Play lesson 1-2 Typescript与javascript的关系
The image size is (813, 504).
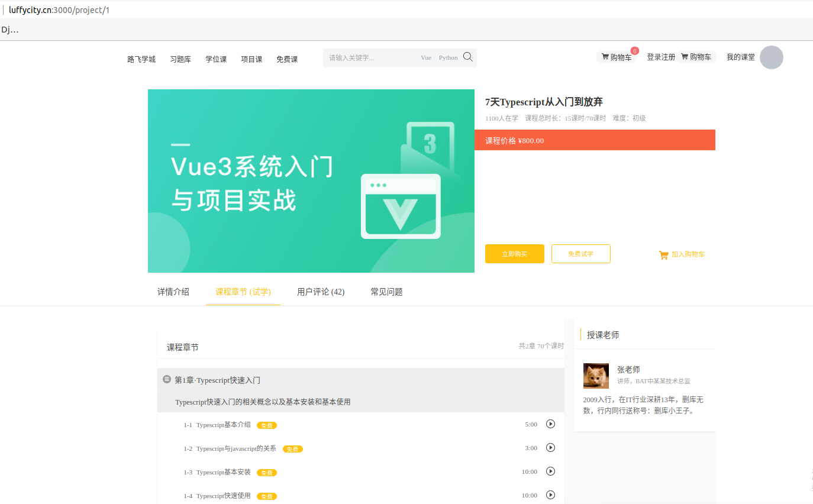point(550,447)
